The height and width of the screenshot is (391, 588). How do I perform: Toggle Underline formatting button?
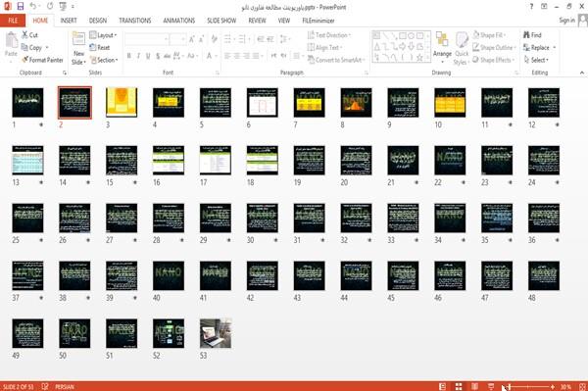(148, 56)
